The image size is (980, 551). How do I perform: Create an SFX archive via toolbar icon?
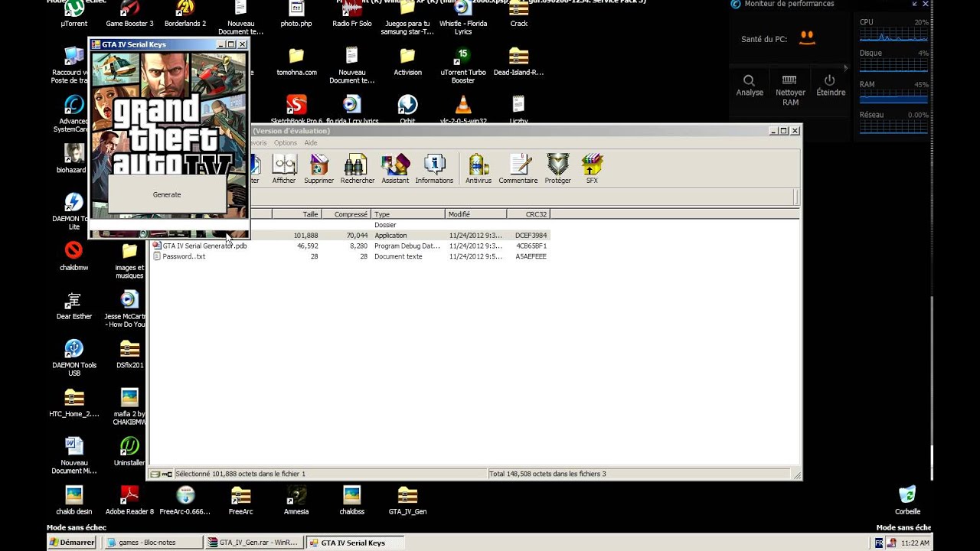(592, 169)
